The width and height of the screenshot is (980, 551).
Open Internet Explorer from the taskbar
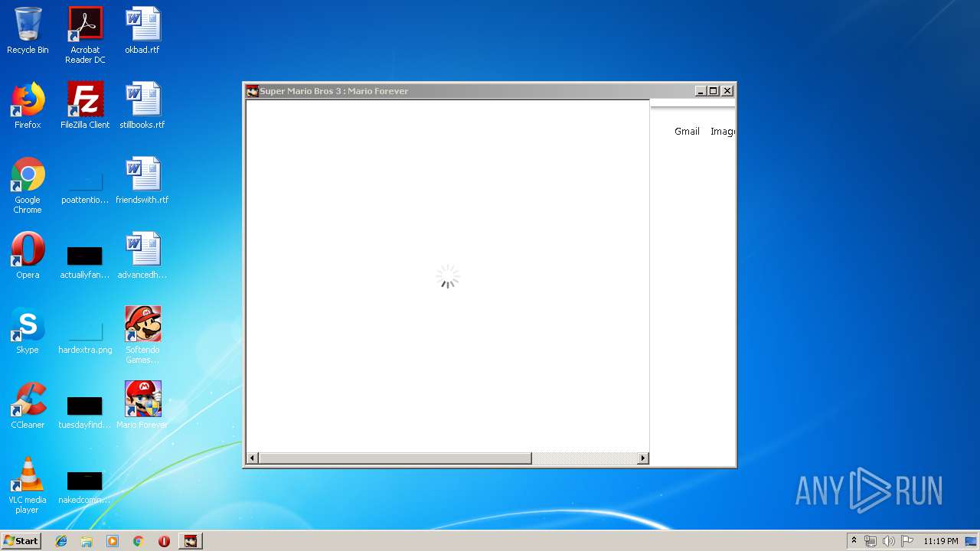pos(61,541)
